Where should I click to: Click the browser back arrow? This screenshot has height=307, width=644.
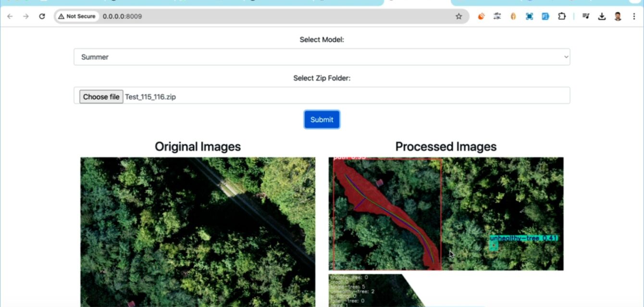click(x=10, y=16)
